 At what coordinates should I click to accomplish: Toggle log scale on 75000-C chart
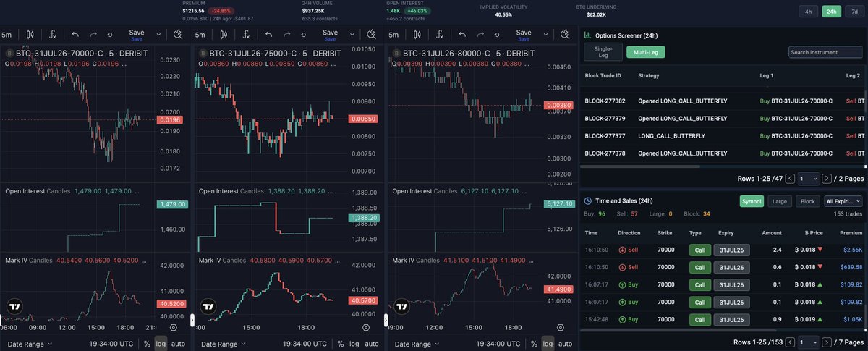tap(354, 344)
